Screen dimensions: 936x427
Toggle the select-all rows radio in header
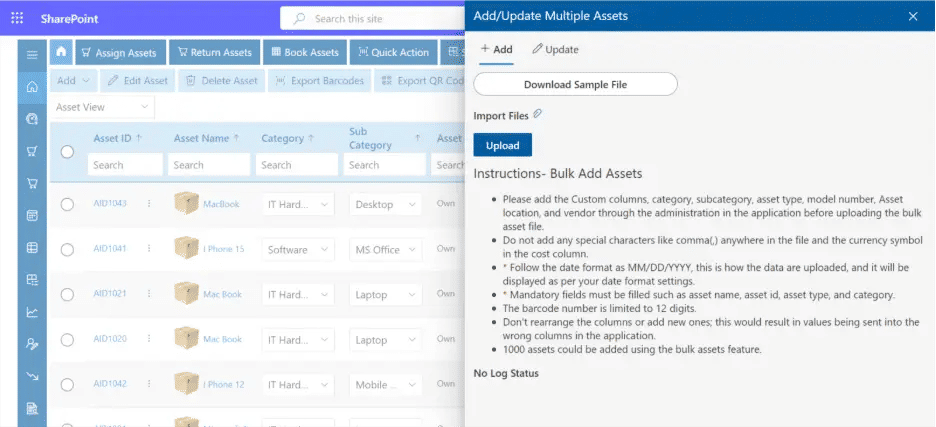click(x=67, y=152)
